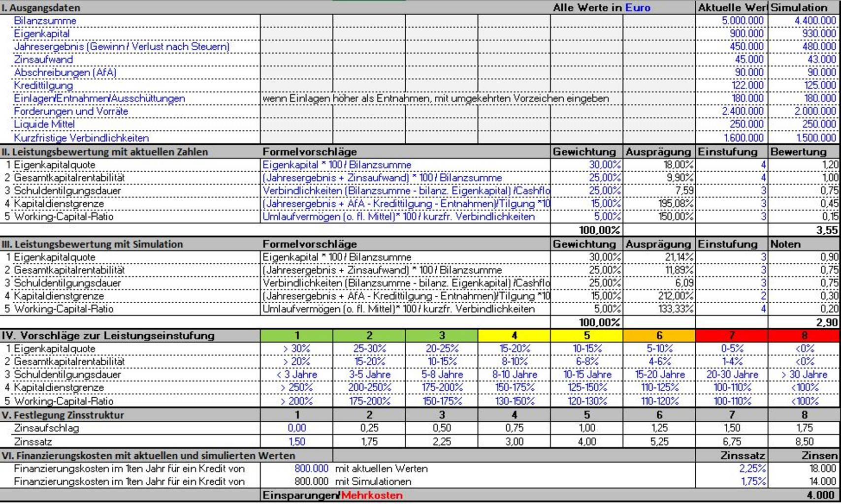Select the Liquide Mittel row label

click(44, 124)
